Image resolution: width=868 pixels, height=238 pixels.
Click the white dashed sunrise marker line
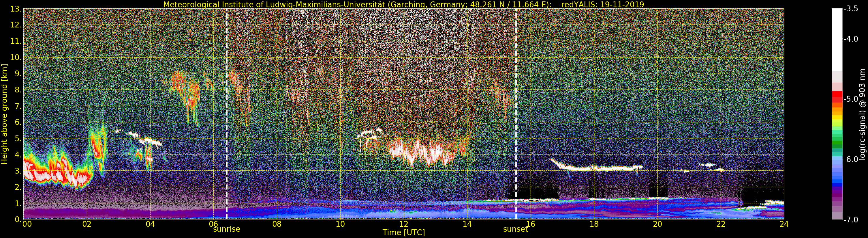pos(227,114)
